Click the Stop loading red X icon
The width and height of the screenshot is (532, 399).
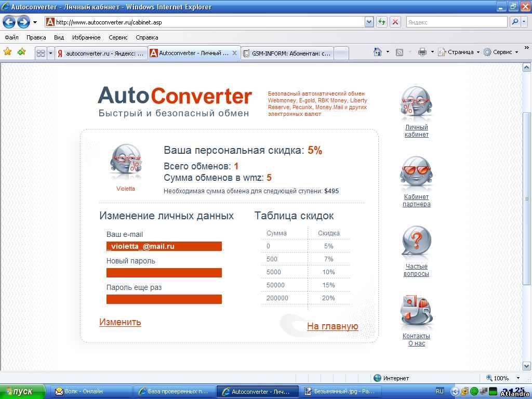[x=395, y=22]
